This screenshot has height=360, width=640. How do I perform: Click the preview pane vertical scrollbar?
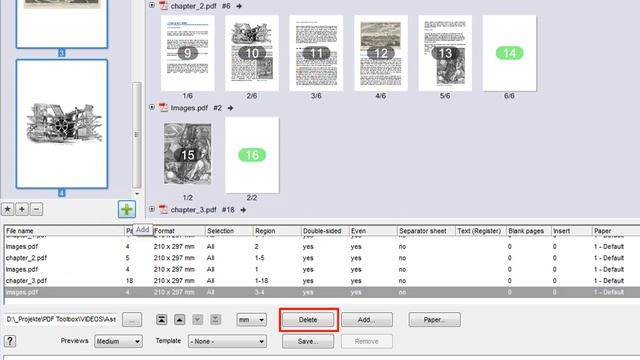(137, 135)
